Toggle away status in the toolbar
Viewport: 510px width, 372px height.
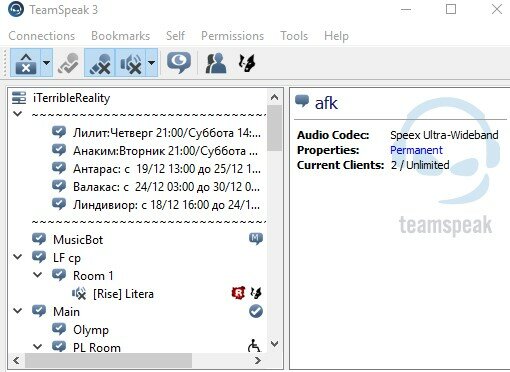(179, 62)
